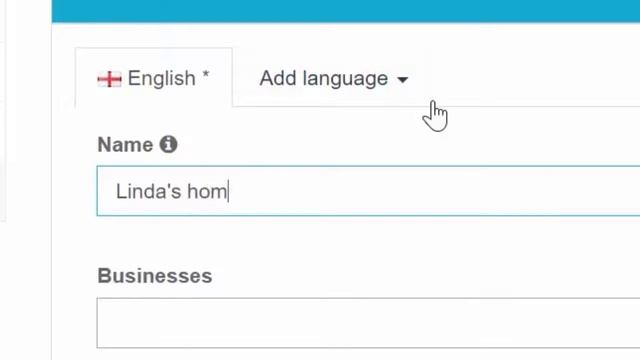
Task: Click the England flag icon
Action: 109,79
